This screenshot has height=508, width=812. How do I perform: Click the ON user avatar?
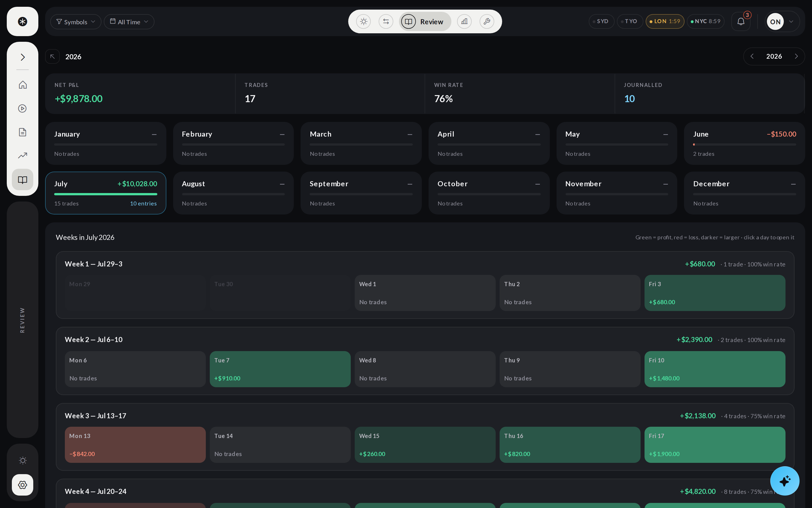(x=775, y=21)
